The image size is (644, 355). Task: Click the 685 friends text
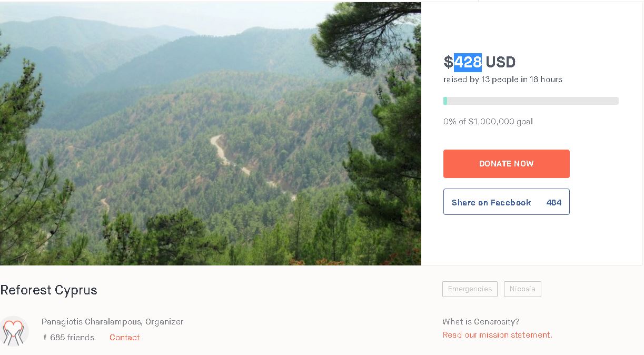(x=72, y=338)
